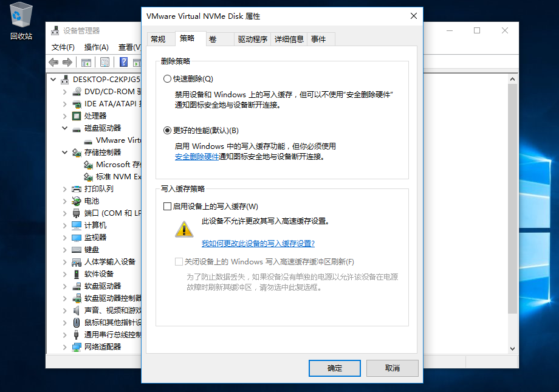Select the 标准 NVM Express controller icon
The width and height of the screenshot is (559, 392).
click(x=88, y=177)
